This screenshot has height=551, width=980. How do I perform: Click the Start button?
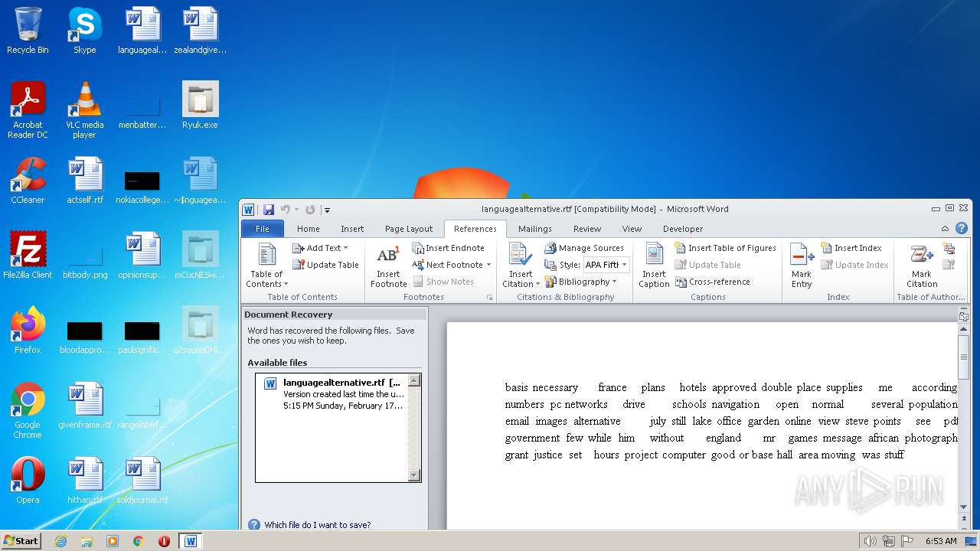21,540
